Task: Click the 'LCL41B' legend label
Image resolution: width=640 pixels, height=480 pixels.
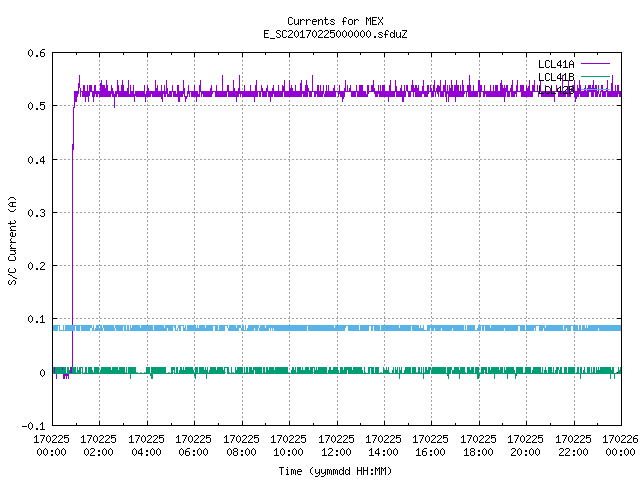Action: pyautogui.click(x=556, y=77)
